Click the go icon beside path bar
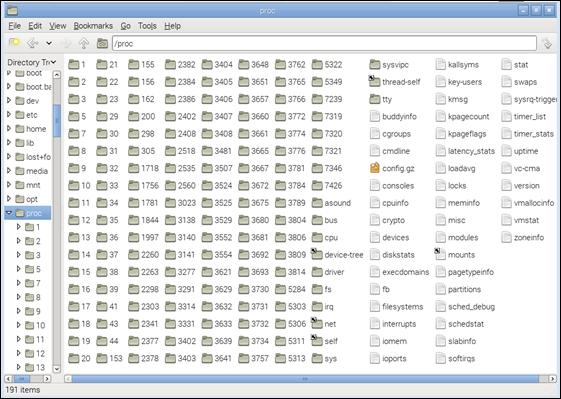 [547, 44]
